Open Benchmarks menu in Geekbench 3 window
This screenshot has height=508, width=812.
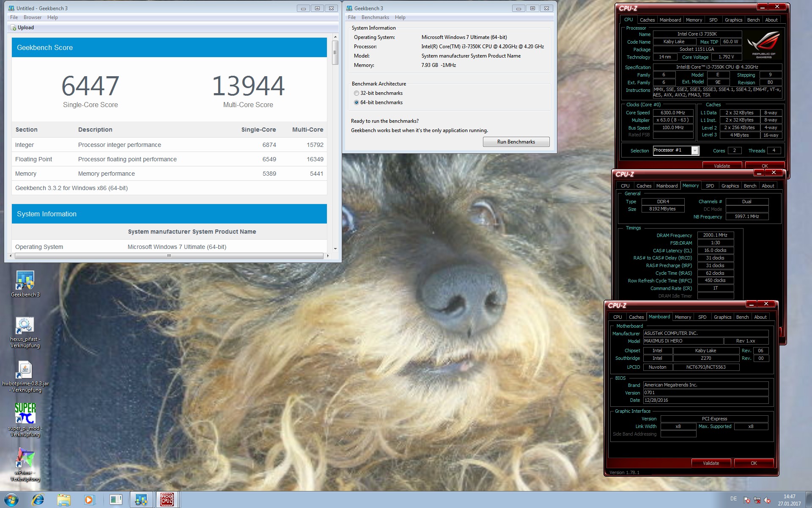pyautogui.click(x=375, y=17)
